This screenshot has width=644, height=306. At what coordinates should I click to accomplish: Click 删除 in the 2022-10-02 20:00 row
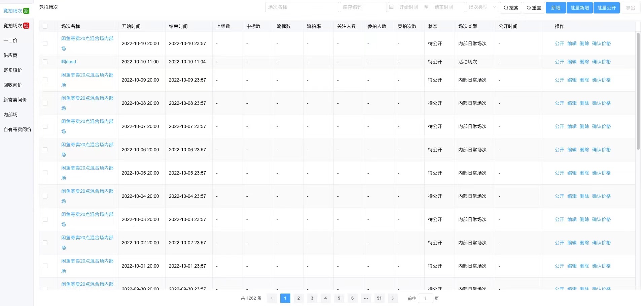click(584, 243)
